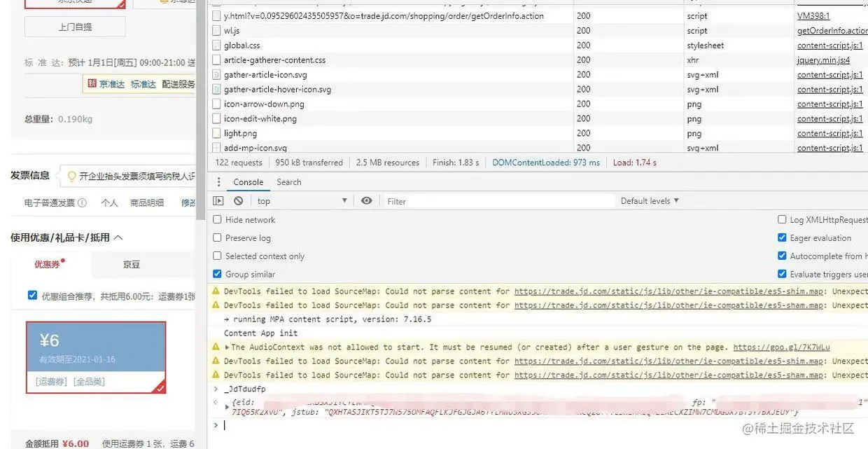This screenshot has height=449, width=868.
Task: Click the file icon of wl.js
Action: [217, 31]
